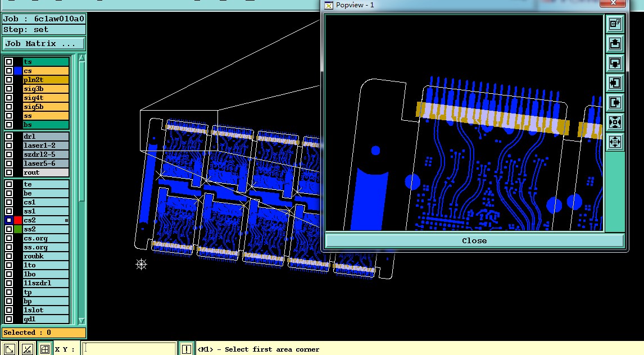Select the ss layer name
This screenshot has width=644, height=355.
click(46, 116)
